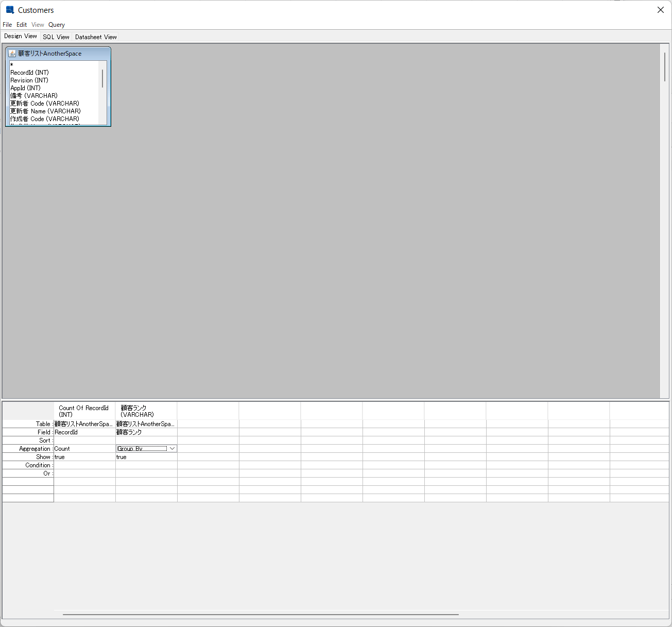This screenshot has height=627, width=672.
Task: Click the RecordId Field cell
Action: [x=84, y=432]
